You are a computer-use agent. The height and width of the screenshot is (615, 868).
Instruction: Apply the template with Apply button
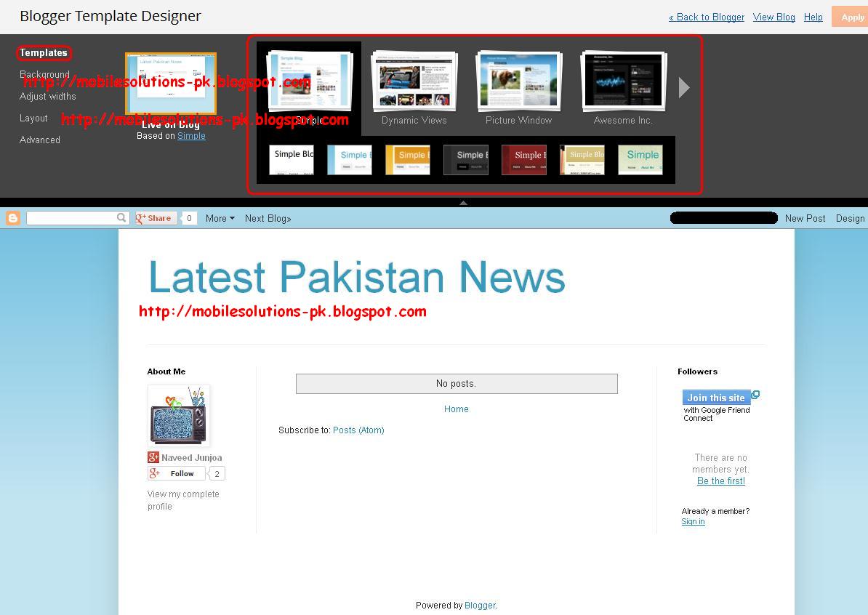pos(851,17)
